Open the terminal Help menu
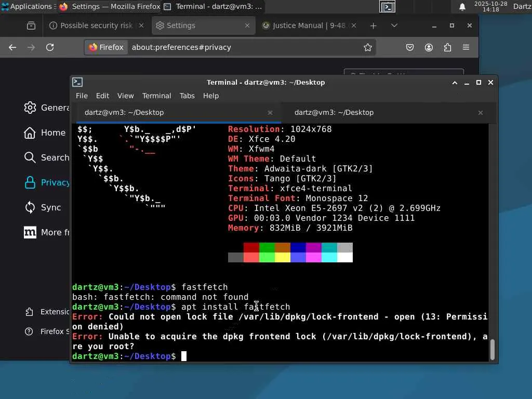The height and width of the screenshot is (399, 532). pos(211,96)
